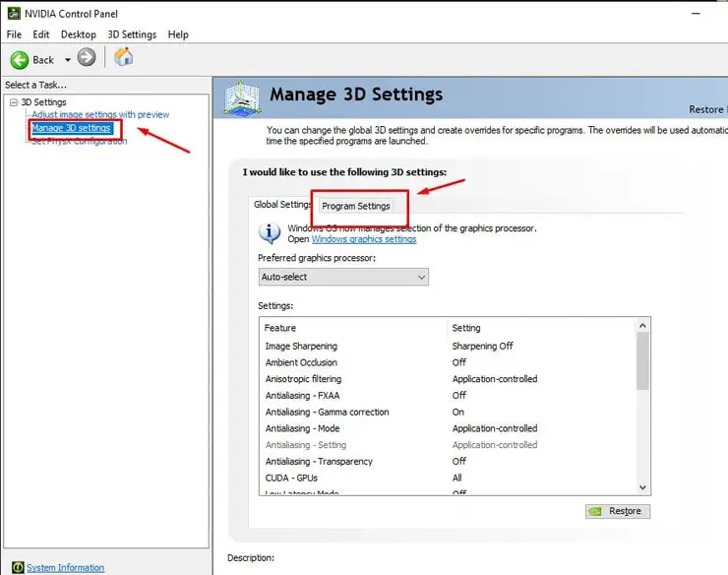The width and height of the screenshot is (728, 575).
Task: Open the Windows graphics settings link
Action: click(x=364, y=239)
